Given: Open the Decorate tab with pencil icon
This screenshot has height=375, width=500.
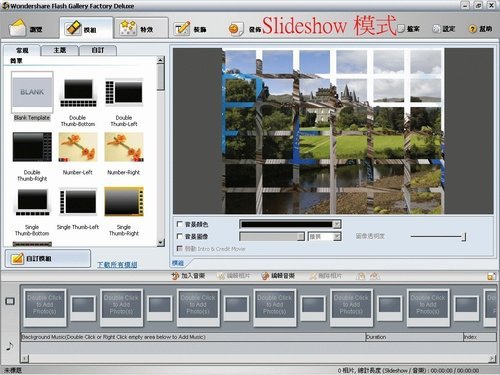Looking at the screenshot, I should pos(191,29).
